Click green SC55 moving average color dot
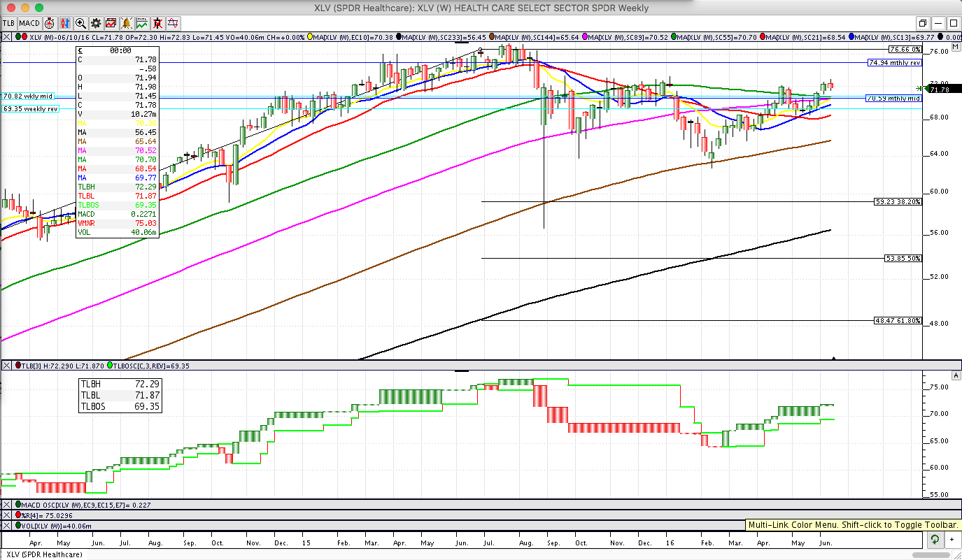 click(x=674, y=37)
